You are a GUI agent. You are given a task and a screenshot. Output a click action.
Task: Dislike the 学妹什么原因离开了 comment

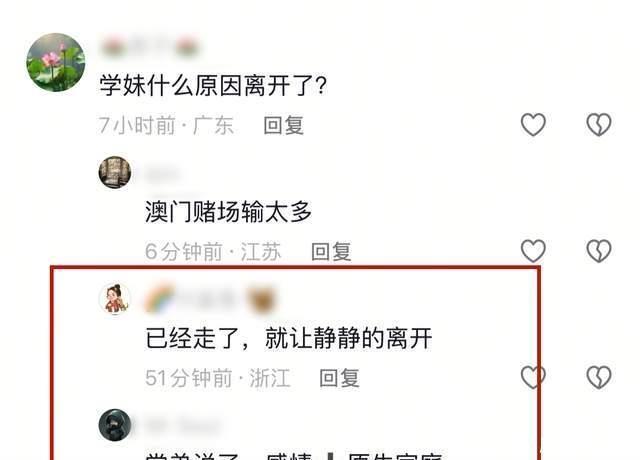599,124
